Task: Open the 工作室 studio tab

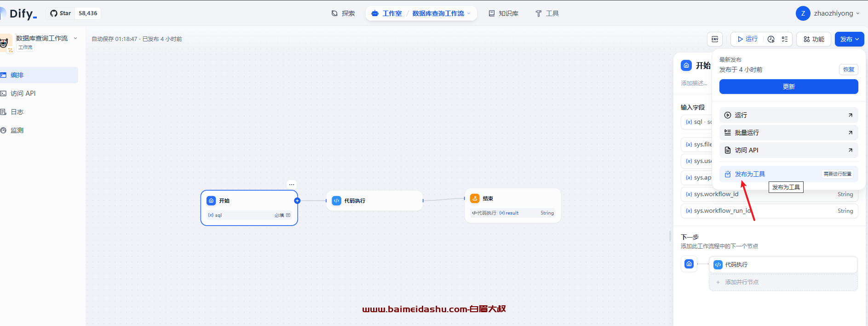Action: 387,13
